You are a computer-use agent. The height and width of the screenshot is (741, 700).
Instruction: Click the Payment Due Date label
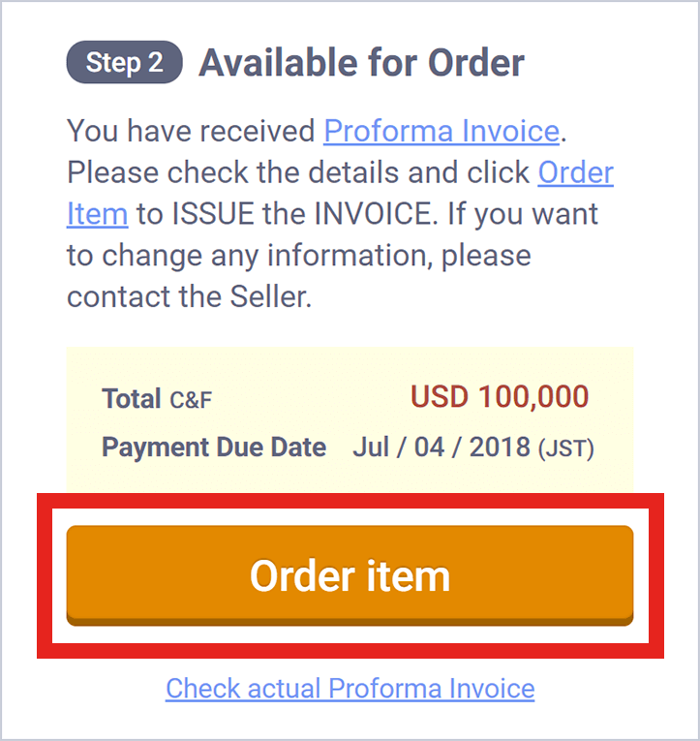click(214, 448)
